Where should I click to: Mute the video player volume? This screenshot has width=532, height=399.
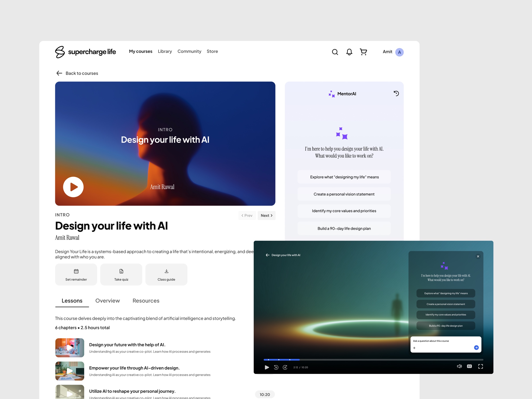459,366
